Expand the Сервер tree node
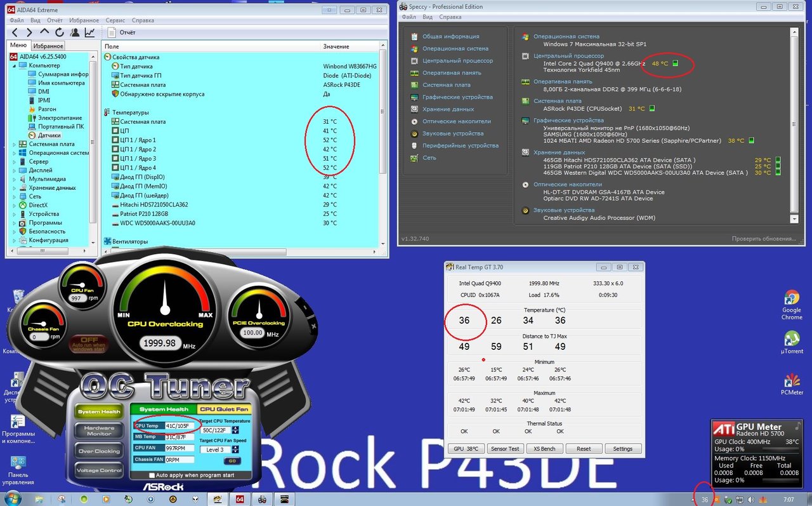812x506 pixels. (15, 162)
